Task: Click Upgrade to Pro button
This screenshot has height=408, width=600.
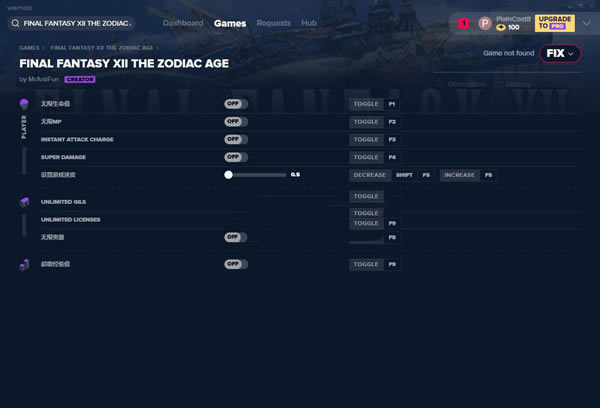Action: 554,23
